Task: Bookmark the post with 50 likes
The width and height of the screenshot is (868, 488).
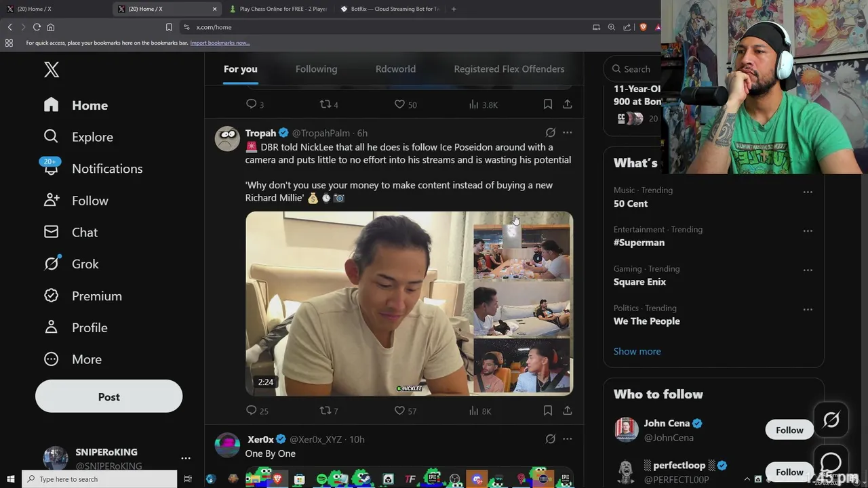Action: click(547, 104)
